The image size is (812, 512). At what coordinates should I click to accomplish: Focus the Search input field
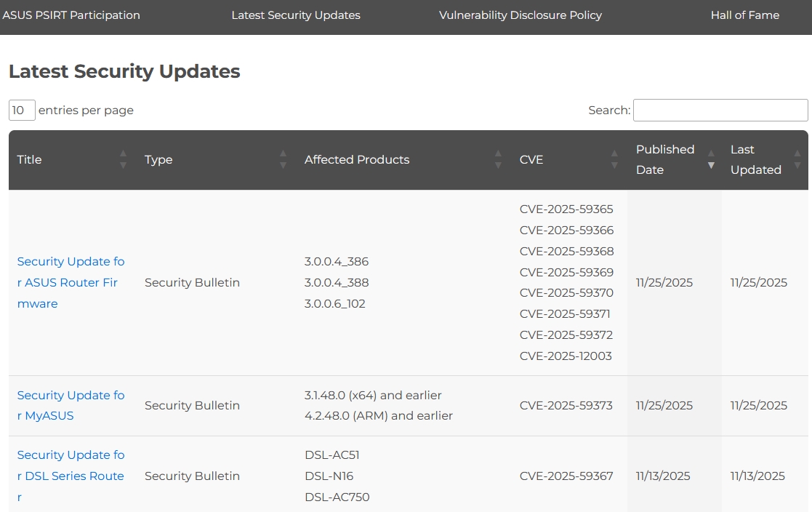(720, 111)
